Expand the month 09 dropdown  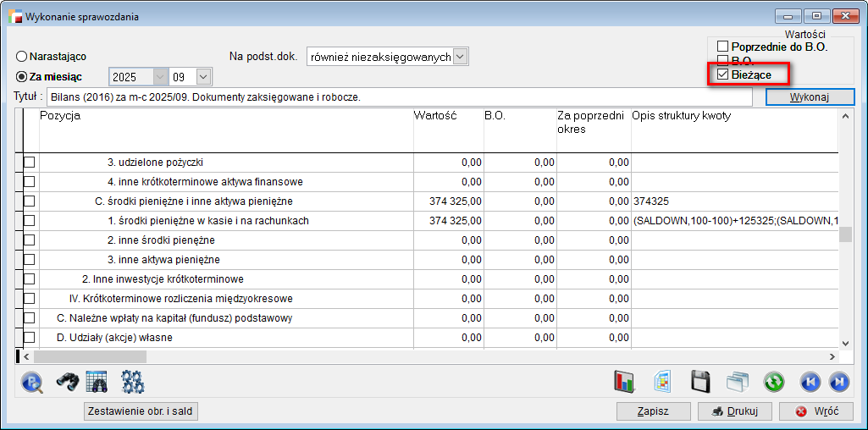click(203, 77)
